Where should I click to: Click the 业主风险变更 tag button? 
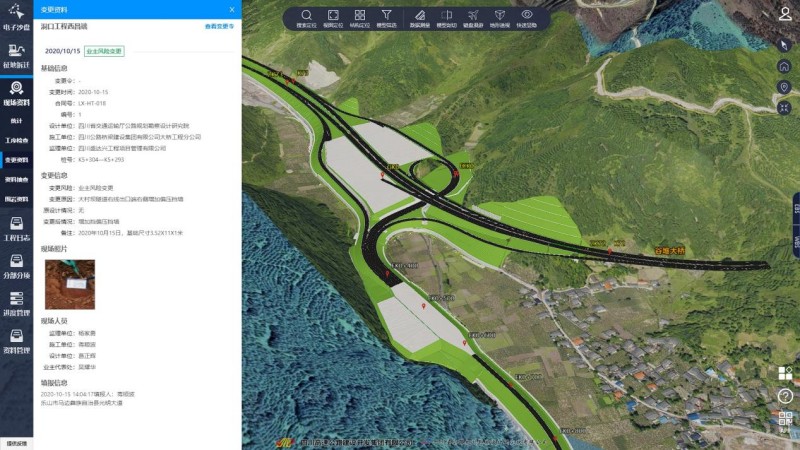click(104, 49)
